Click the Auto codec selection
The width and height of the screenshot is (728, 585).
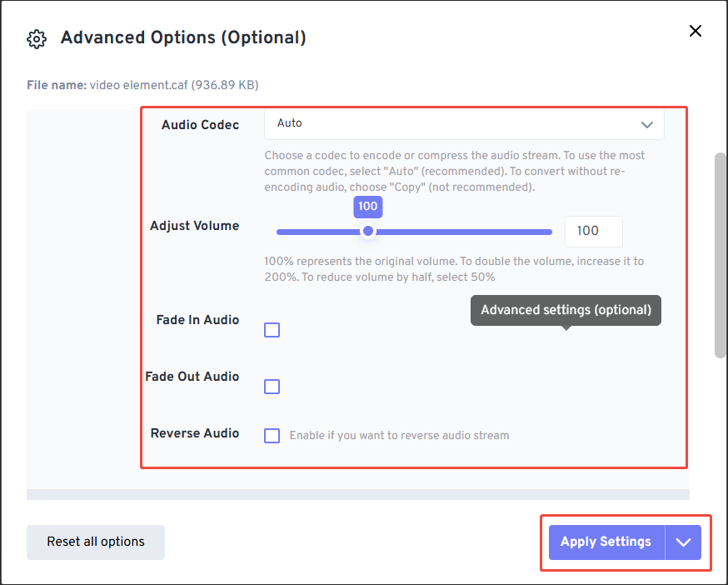(289, 123)
